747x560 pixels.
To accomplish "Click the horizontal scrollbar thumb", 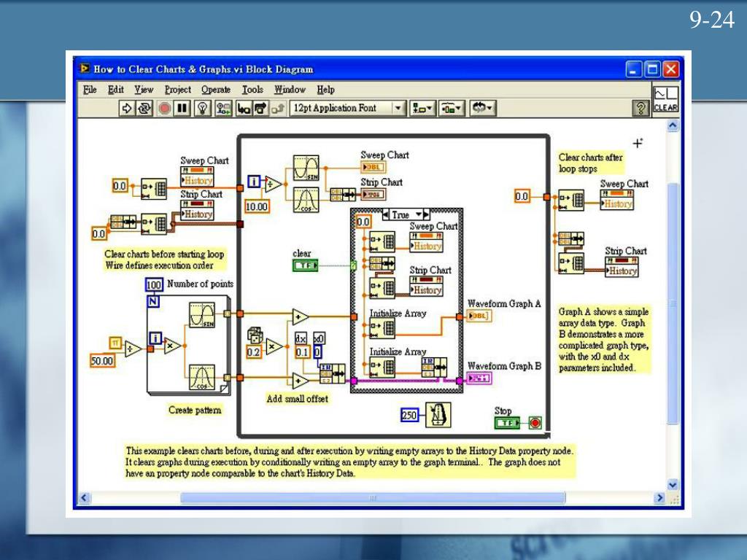I will click(x=372, y=498).
